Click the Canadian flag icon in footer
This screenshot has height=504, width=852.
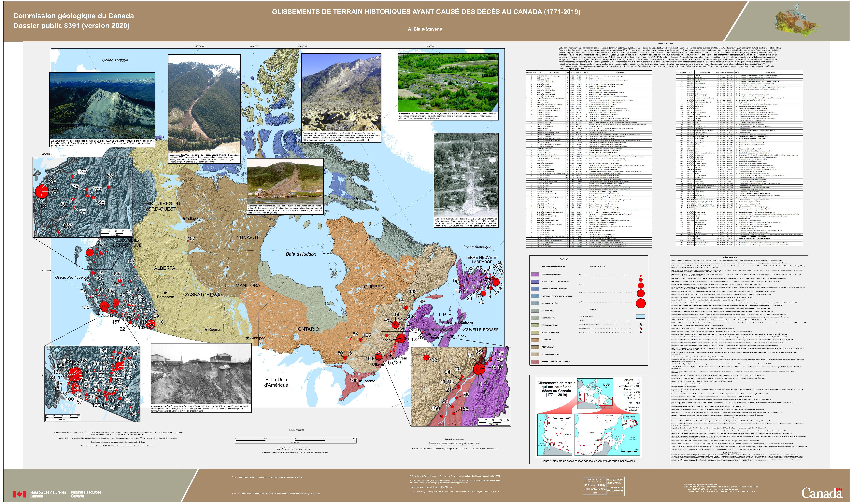click(x=19, y=494)
